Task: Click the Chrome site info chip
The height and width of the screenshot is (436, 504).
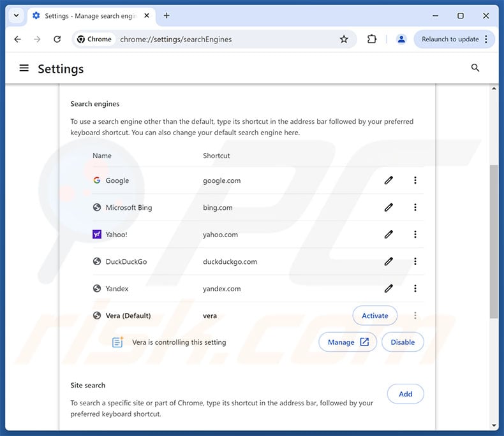Action: coord(94,39)
